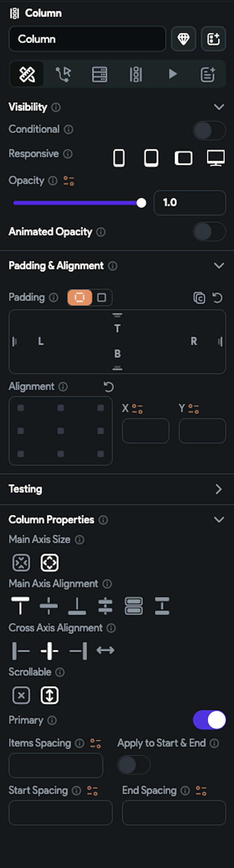This screenshot has width=234, height=868.
Task: Open the Actions tab with play icon
Action: click(173, 74)
